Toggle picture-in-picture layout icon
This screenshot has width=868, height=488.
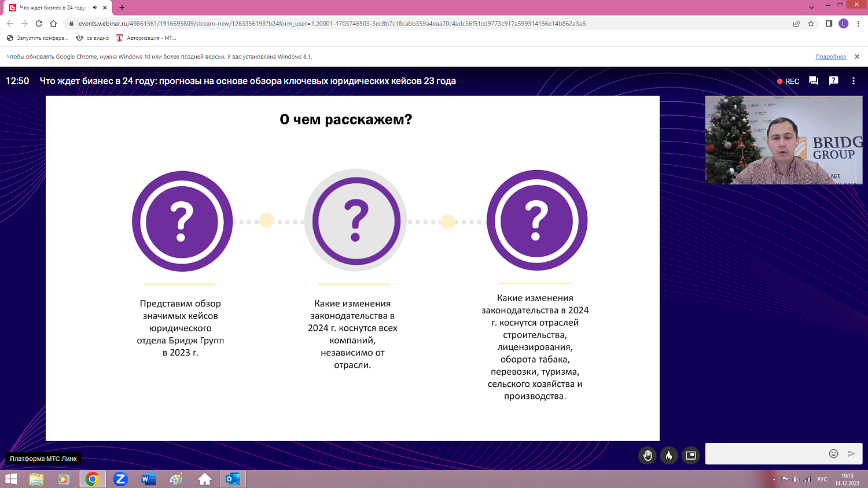coord(690,456)
